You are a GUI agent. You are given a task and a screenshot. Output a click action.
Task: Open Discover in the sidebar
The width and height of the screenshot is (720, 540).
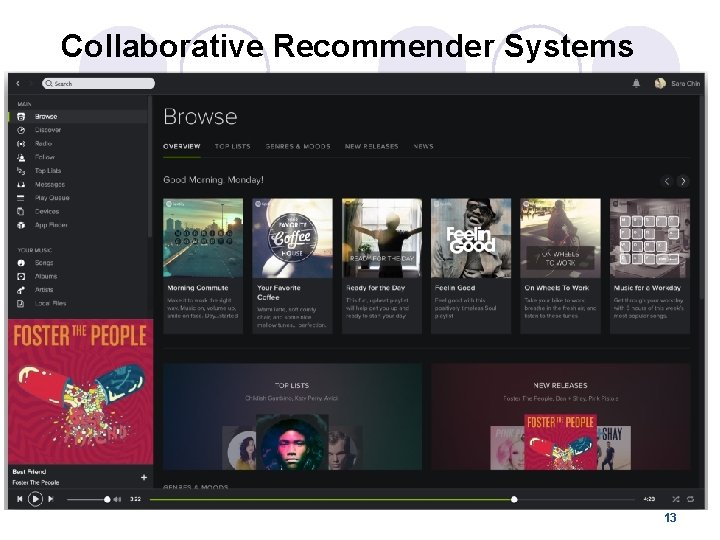pyautogui.click(x=48, y=130)
